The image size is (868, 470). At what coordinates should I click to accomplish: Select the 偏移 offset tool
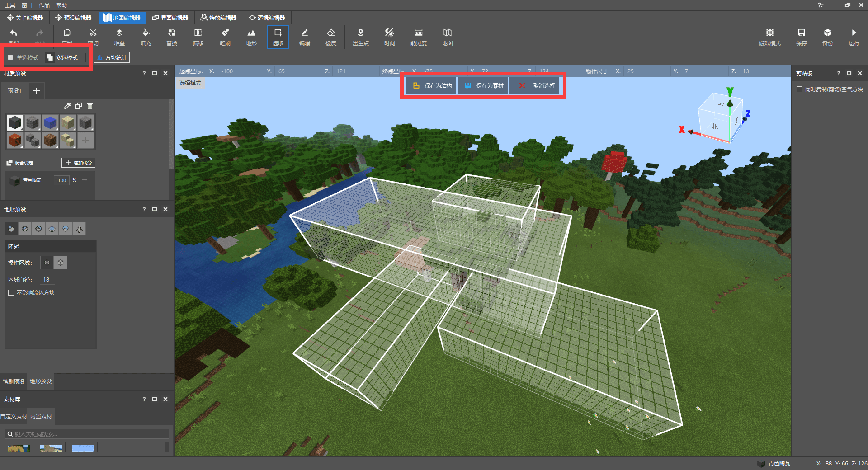tap(198, 37)
